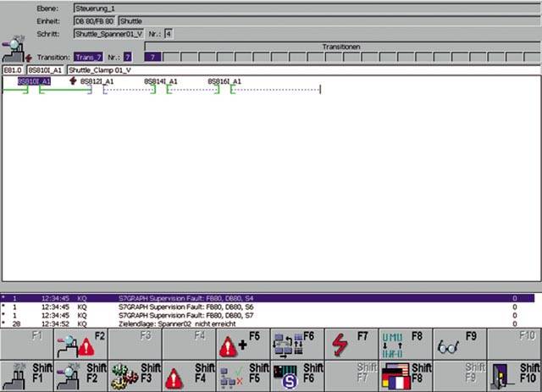
Task: Select the BS810I_A1 contact in ladder
Action: click(35, 81)
